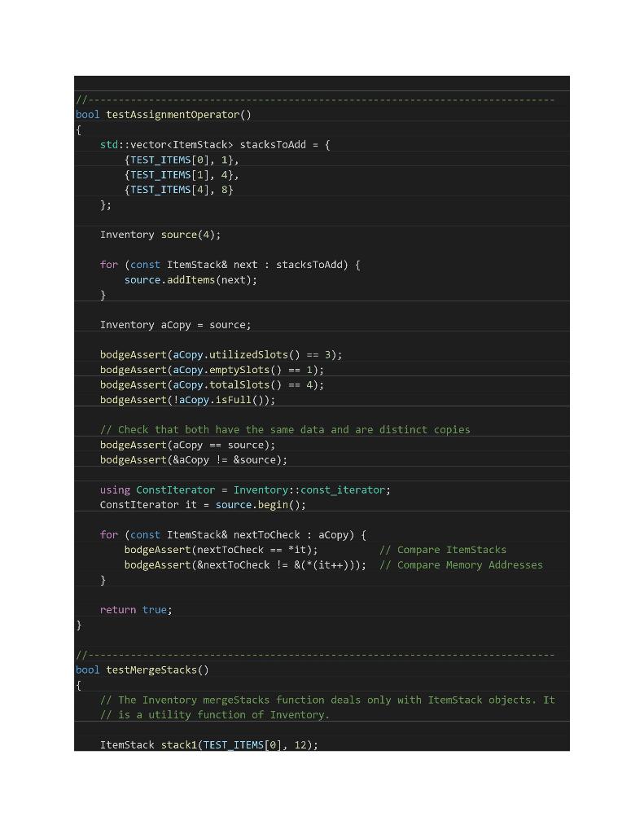Click the assertion with aCopy.totalSlots() == 4

click(212, 384)
